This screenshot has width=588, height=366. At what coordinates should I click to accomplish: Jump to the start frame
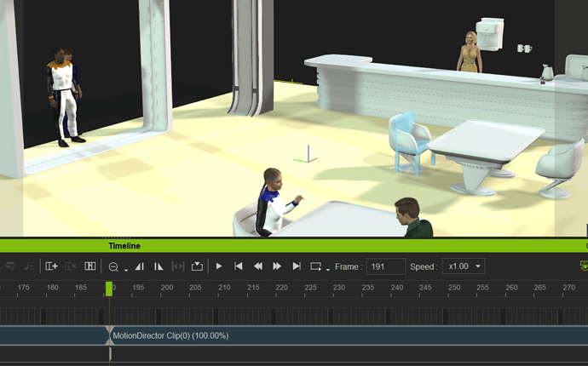(238, 266)
